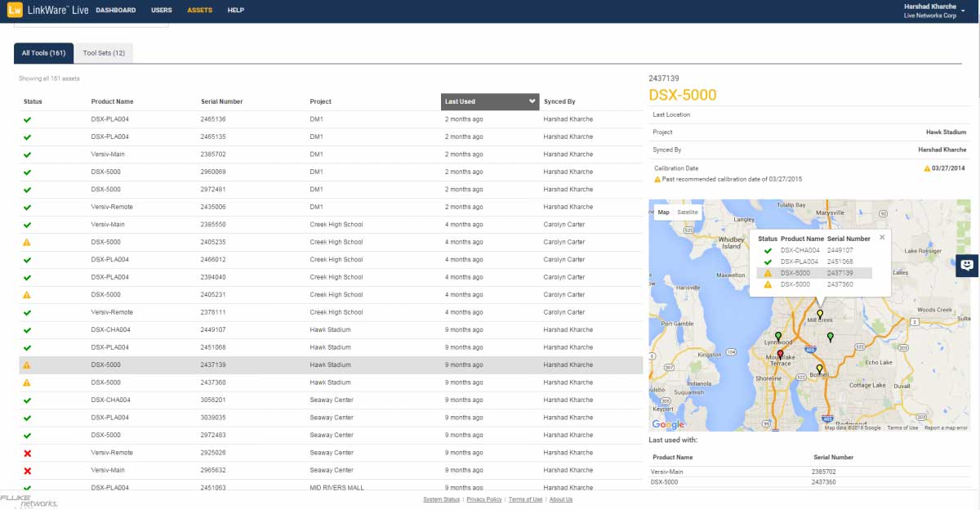Click the red map pin near Mountlake Terrace
Image resolution: width=980 pixels, height=510 pixels.
click(780, 355)
